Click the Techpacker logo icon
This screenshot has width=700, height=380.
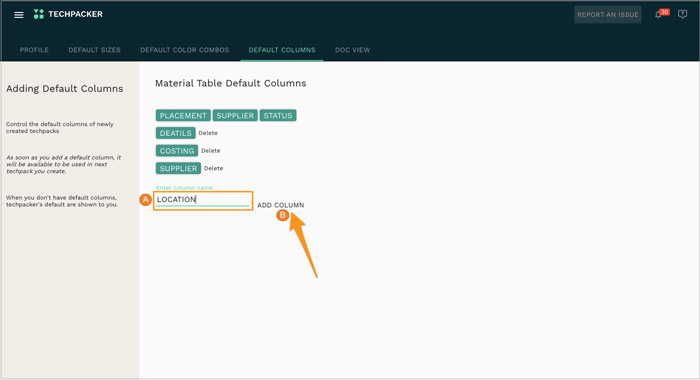39,14
